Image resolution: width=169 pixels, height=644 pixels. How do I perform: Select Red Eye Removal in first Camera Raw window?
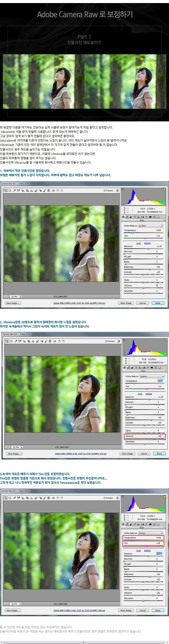[40, 190]
